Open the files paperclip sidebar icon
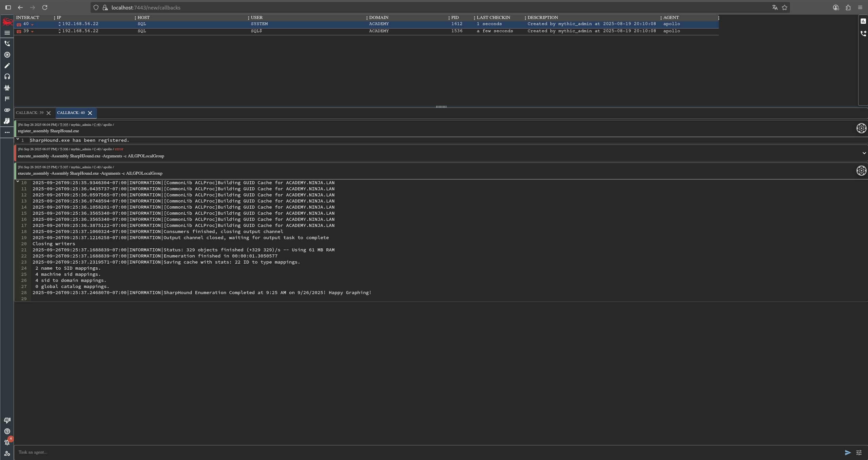868x460 pixels. [7, 110]
